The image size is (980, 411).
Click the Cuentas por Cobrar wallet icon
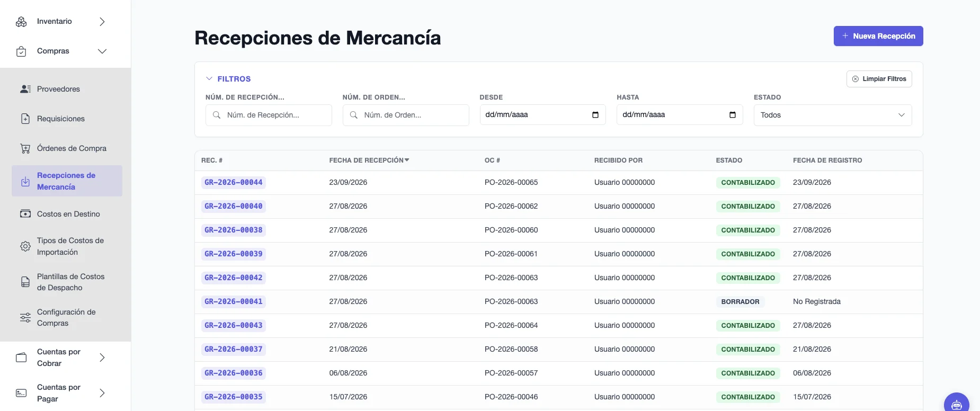point(21,358)
